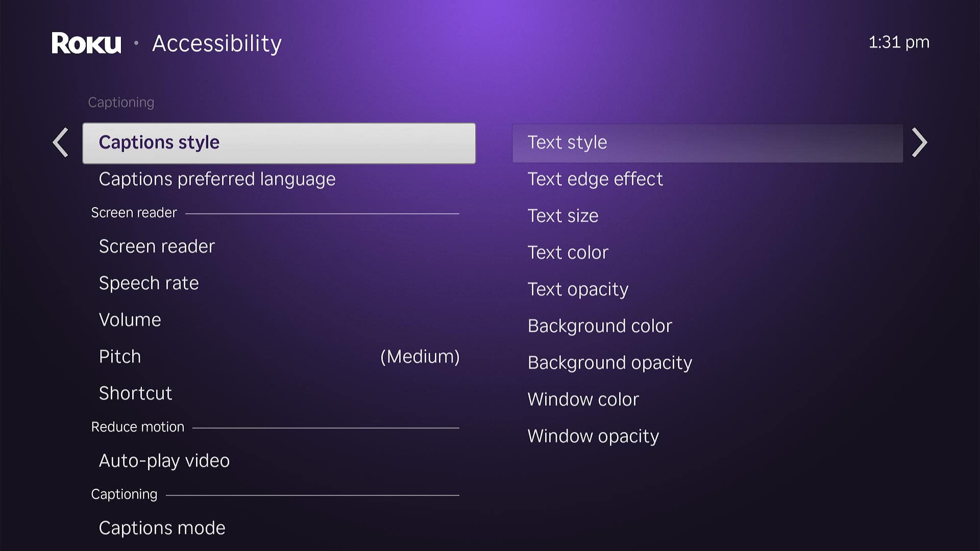Toggle Auto-play video setting

pos(164,460)
